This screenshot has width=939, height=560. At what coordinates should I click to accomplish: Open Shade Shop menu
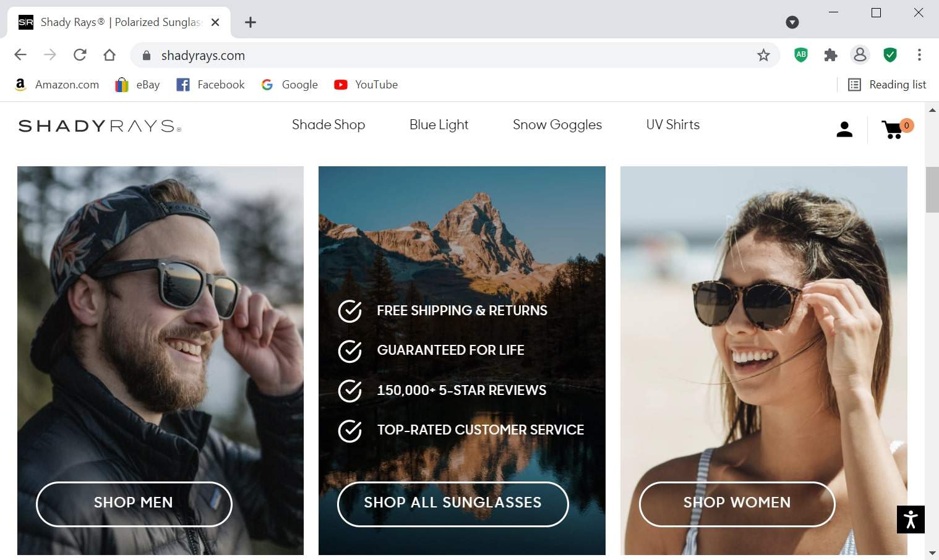coord(328,125)
